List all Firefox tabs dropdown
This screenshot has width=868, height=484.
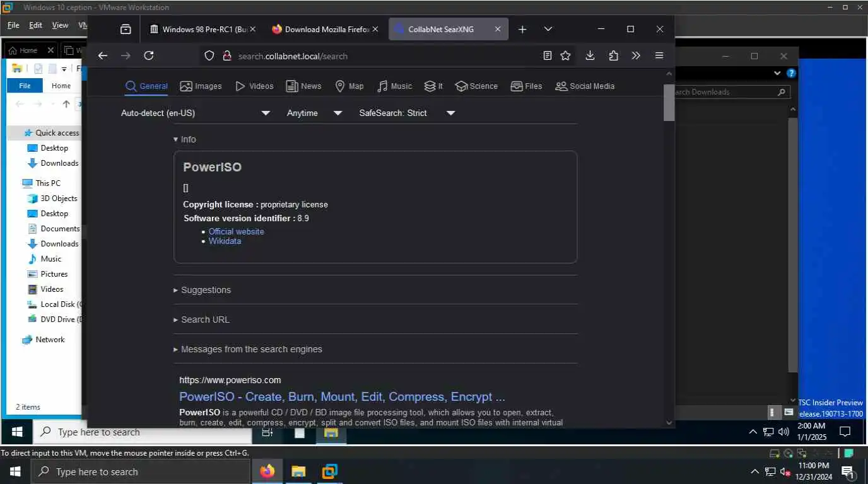(548, 29)
